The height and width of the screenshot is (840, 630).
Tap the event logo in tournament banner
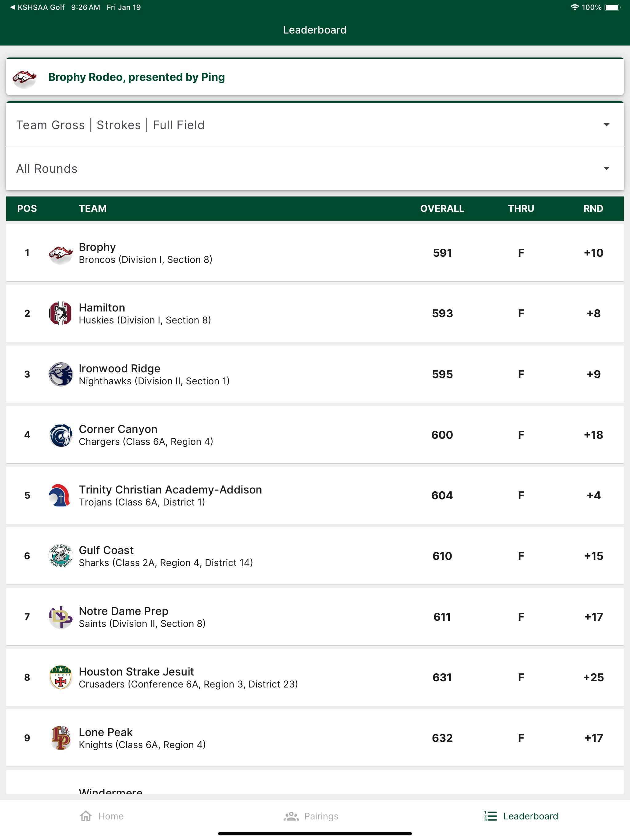point(25,77)
